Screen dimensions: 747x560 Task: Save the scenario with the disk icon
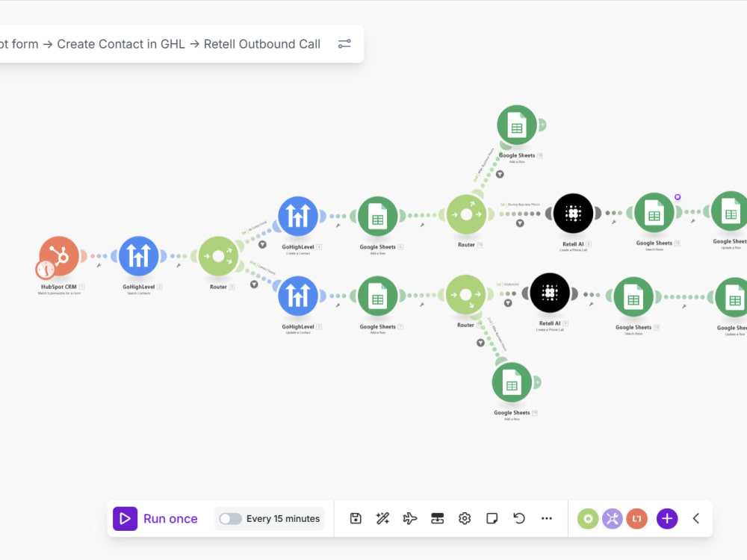pyautogui.click(x=356, y=519)
